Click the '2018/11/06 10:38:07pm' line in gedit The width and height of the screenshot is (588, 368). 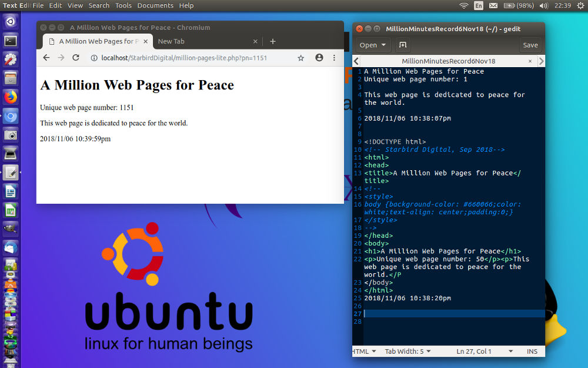tap(407, 118)
